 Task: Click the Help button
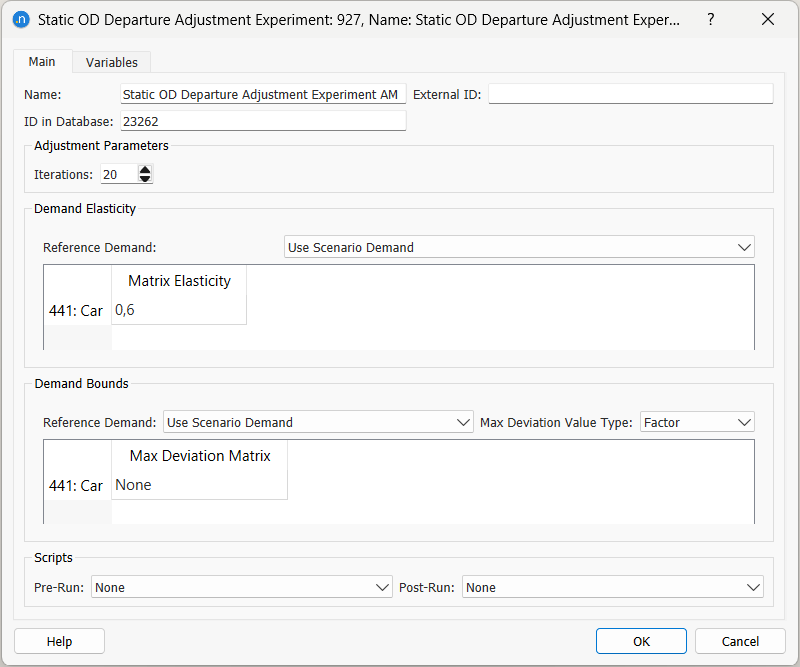pyautogui.click(x=59, y=641)
